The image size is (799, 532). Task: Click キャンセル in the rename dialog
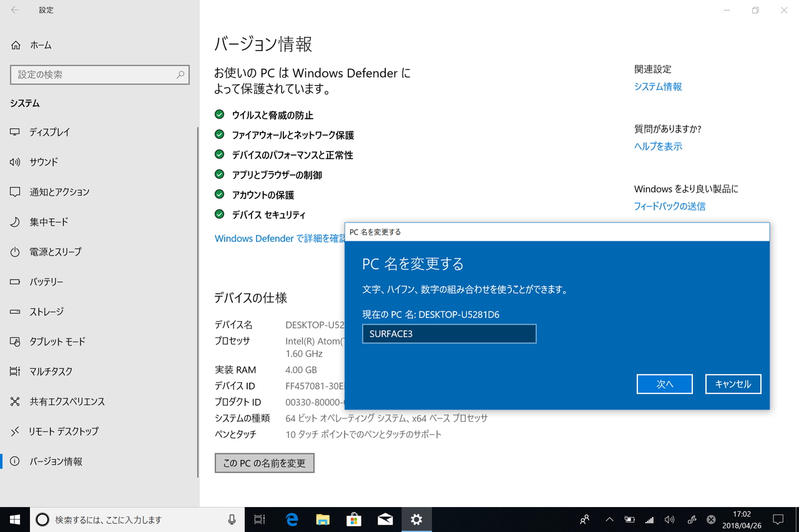(x=733, y=384)
